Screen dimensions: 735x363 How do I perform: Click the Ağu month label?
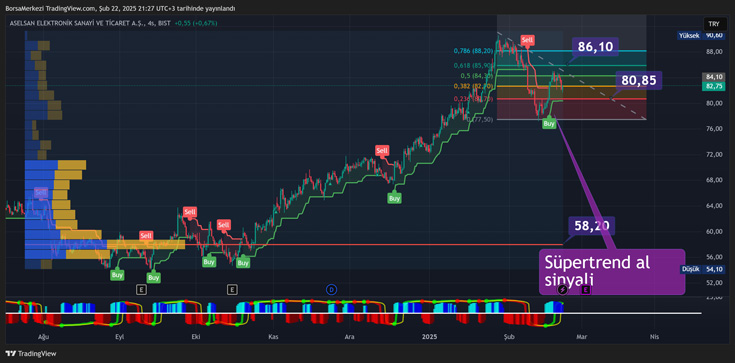(44, 336)
